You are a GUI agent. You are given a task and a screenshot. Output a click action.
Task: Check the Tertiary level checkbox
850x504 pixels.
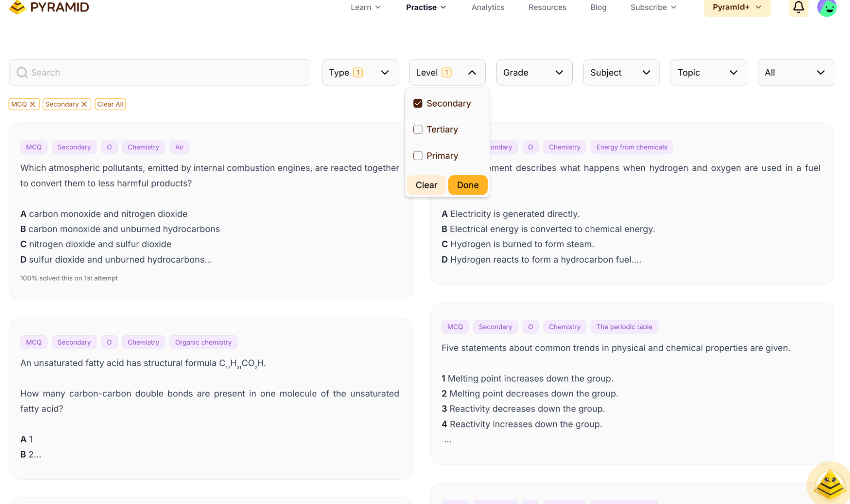[418, 129]
